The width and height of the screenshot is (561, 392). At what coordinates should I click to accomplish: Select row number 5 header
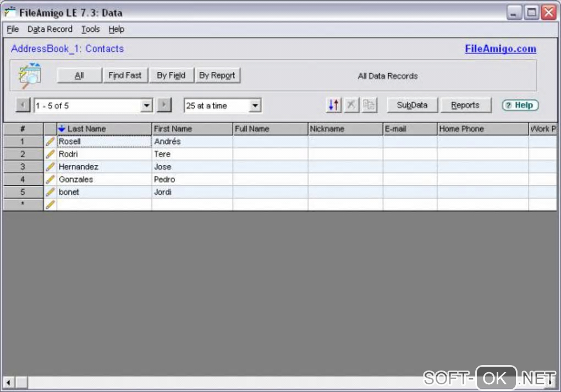pyautogui.click(x=23, y=192)
